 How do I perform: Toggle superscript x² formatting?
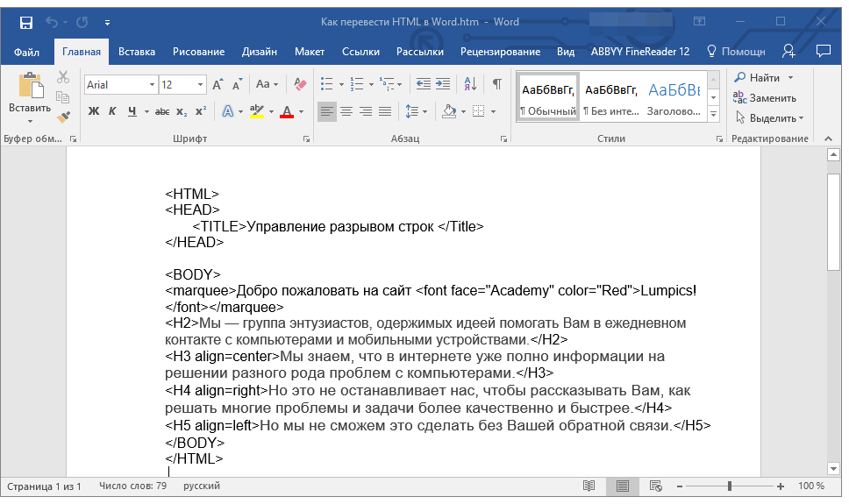tap(201, 111)
